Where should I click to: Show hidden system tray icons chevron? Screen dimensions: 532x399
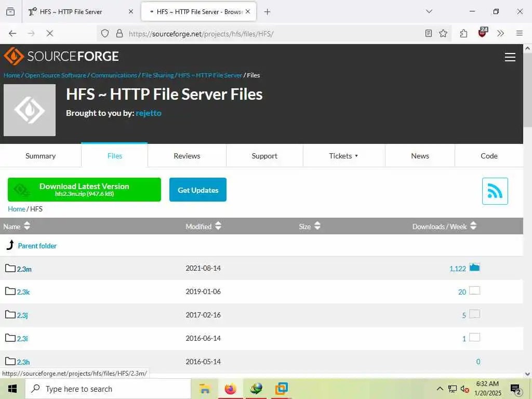pos(440,389)
